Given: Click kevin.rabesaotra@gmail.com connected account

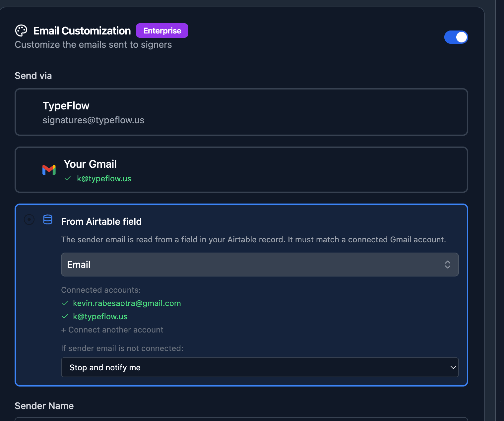Looking at the screenshot, I should click(127, 303).
